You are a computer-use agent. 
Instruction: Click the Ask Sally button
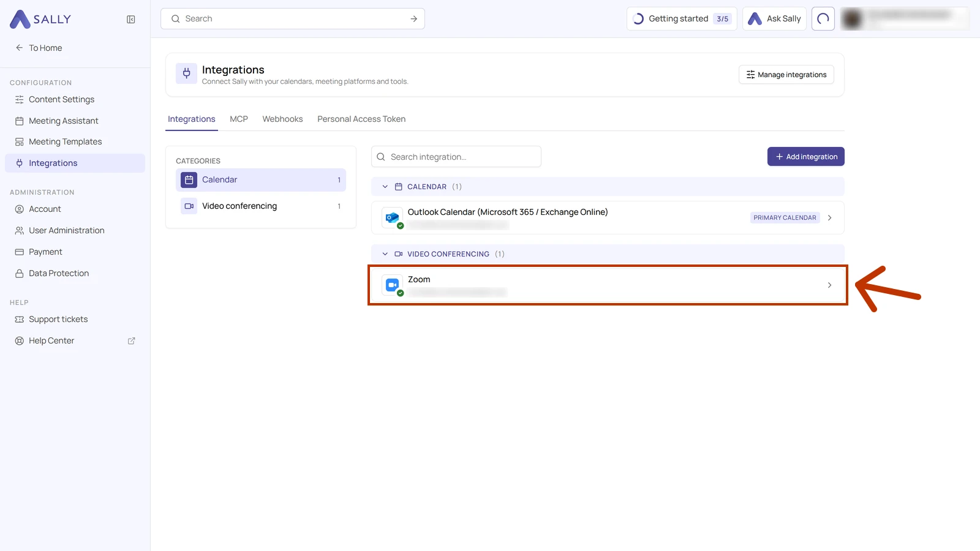[774, 19]
